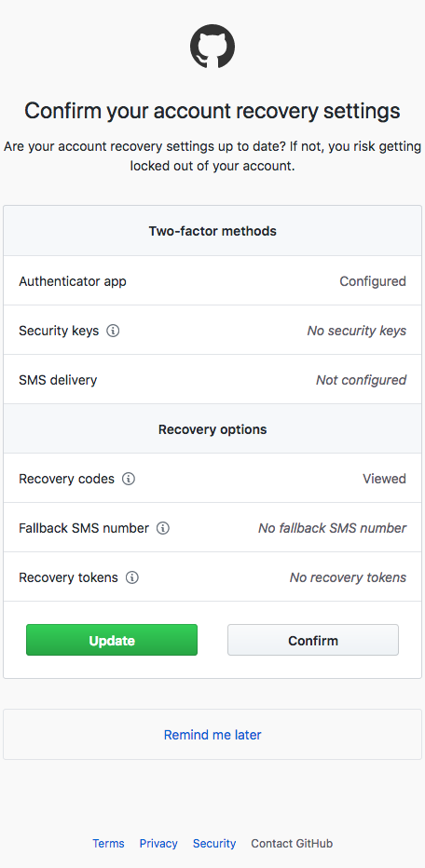Click the No security keys status
Viewport: 425px width, 868px height.
click(x=357, y=331)
